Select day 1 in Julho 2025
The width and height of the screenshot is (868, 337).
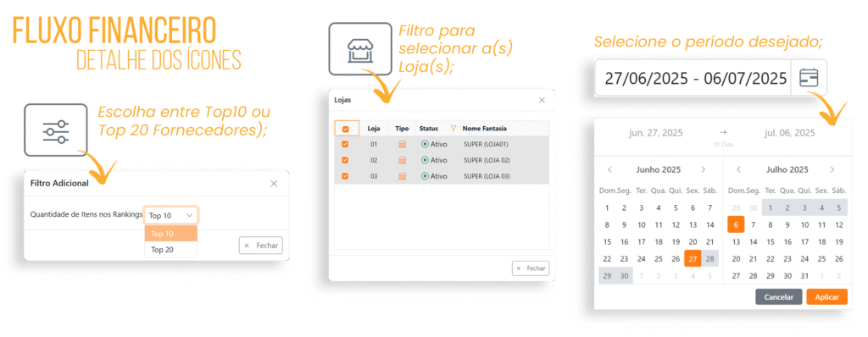(x=771, y=208)
